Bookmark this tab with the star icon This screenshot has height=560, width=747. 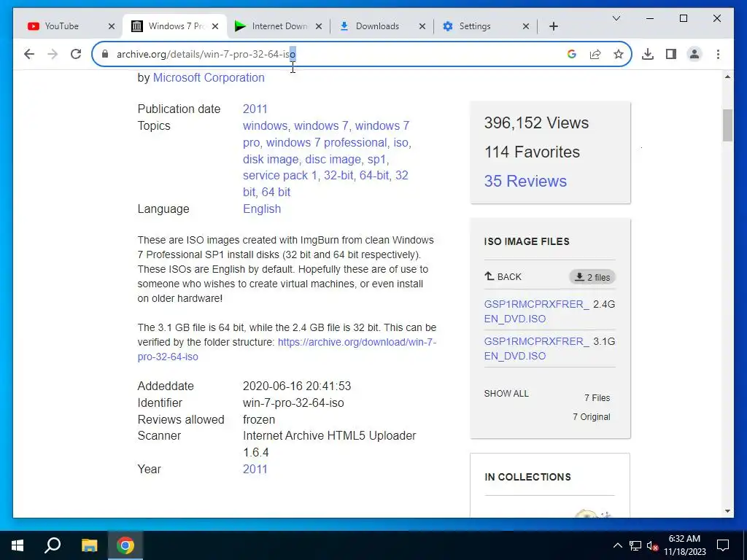coord(619,54)
